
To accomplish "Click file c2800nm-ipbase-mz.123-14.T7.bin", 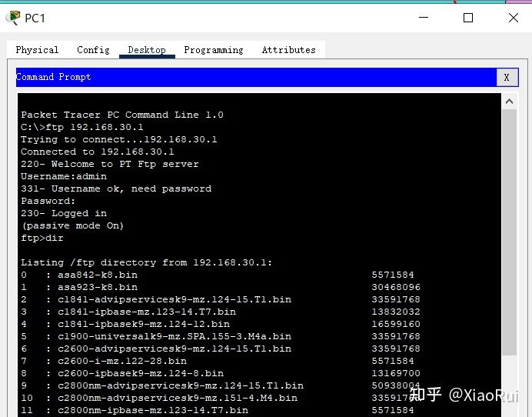I will [153, 410].
